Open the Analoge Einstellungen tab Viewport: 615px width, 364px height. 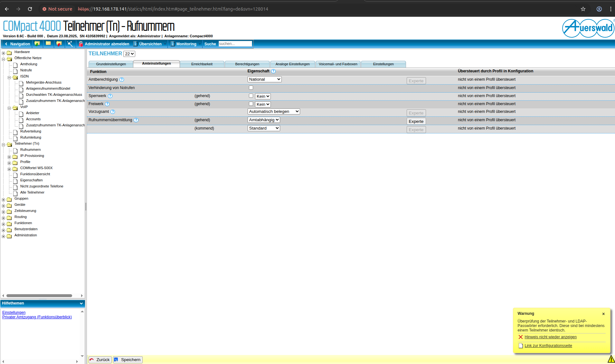(293, 64)
